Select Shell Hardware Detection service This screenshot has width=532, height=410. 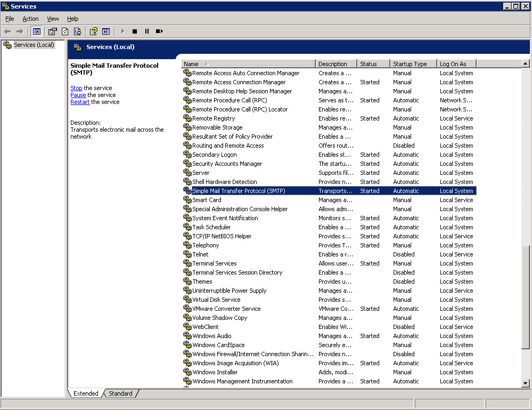(224, 182)
